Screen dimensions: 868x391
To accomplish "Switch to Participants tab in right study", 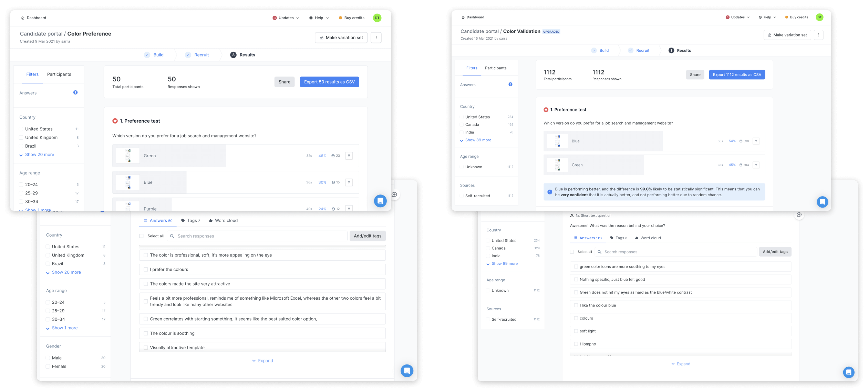I will [496, 68].
